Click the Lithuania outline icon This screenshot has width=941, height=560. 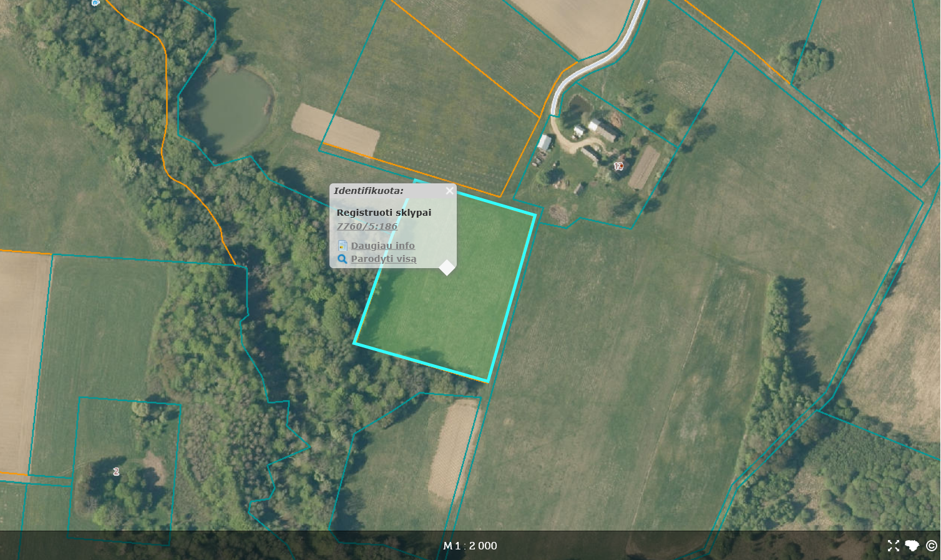pyautogui.click(x=912, y=546)
